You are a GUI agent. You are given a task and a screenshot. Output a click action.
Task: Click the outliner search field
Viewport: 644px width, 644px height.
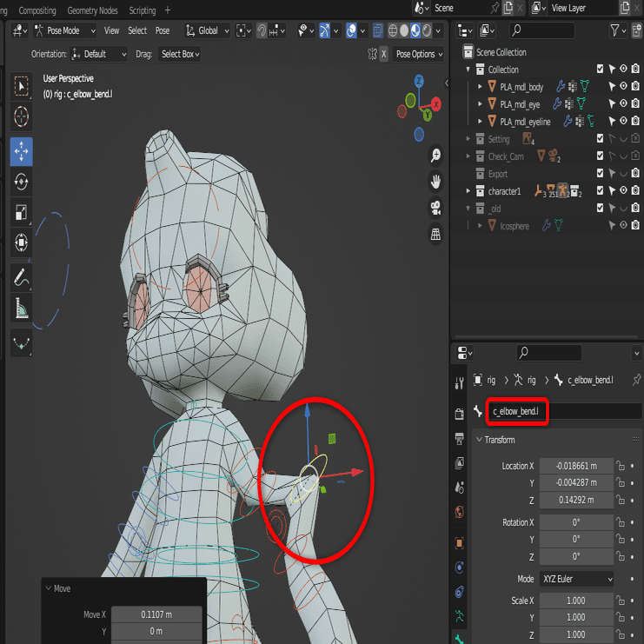541,30
